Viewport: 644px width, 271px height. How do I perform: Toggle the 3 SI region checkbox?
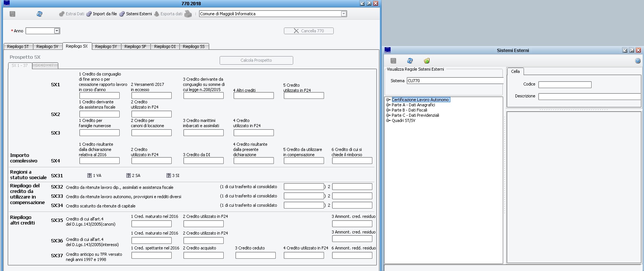pyautogui.click(x=168, y=175)
